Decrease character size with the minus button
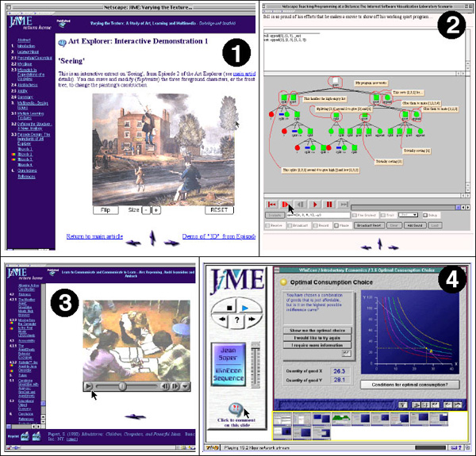The width and height of the screenshot is (476, 456). coord(144,210)
